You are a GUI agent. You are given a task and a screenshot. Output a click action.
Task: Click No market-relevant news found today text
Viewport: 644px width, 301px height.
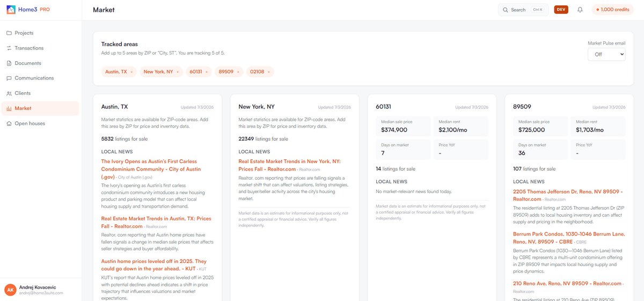(x=414, y=192)
